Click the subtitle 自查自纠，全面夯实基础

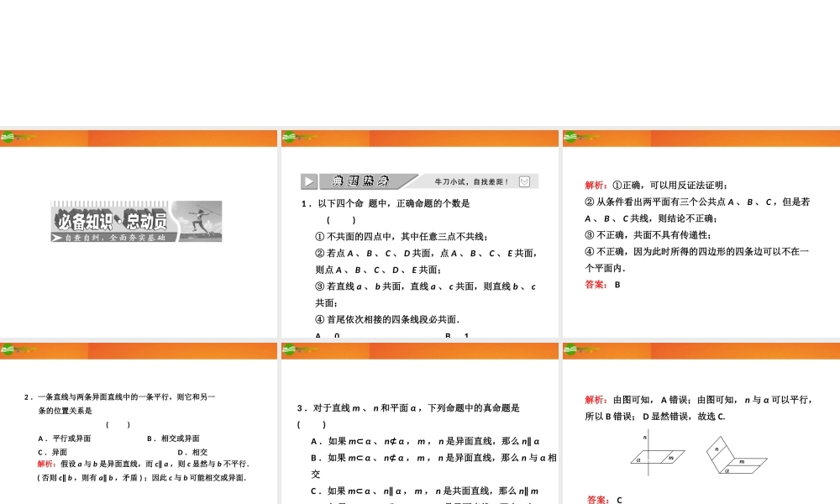coord(114,237)
